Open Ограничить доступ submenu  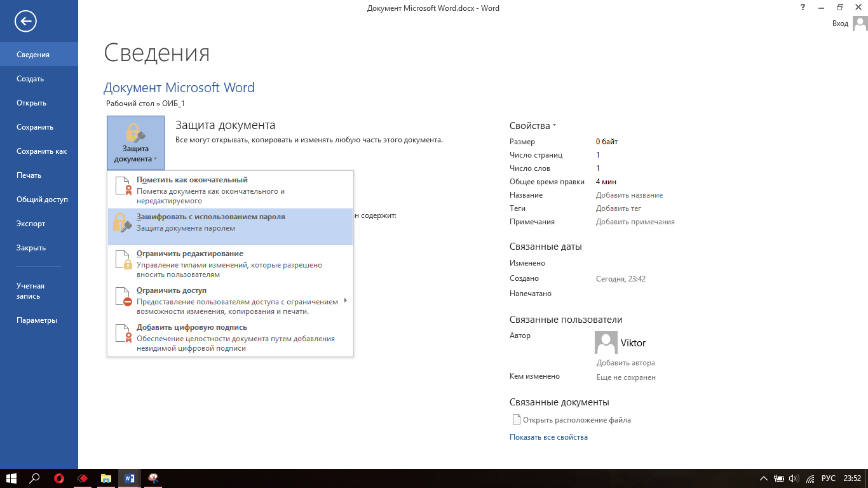pos(230,301)
